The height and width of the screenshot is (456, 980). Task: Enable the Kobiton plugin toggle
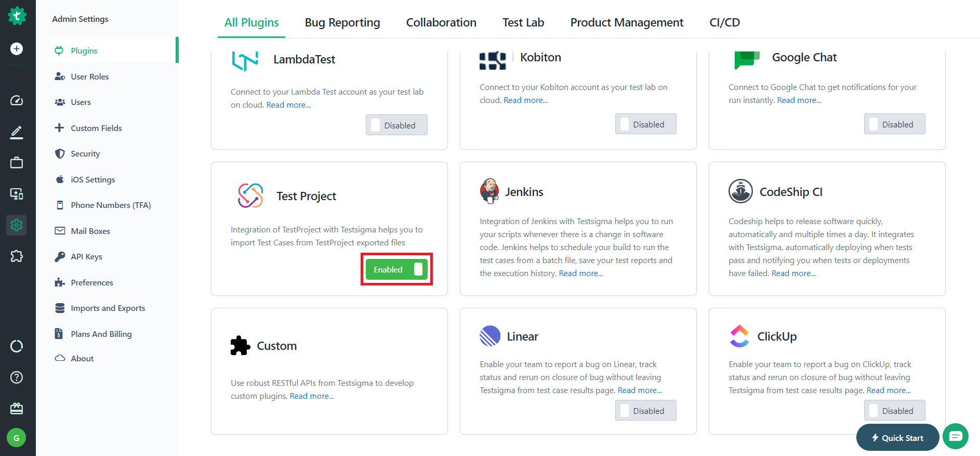(645, 124)
